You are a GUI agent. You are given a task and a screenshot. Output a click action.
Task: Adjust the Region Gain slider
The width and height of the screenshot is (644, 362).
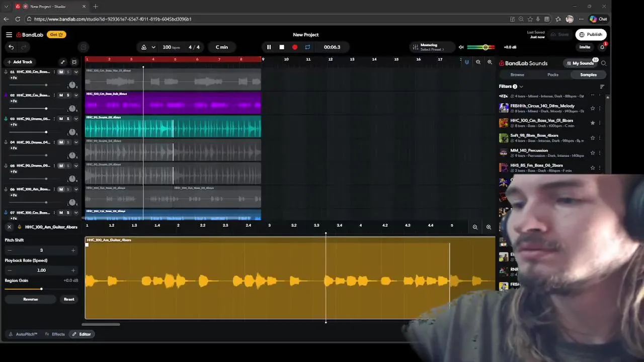click(x=41, y=289)
